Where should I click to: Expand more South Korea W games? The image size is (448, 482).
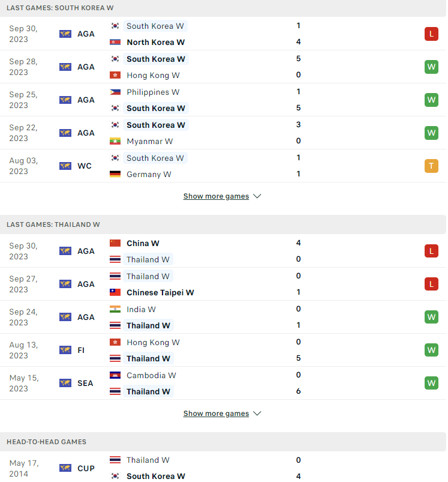pyautogui.click(x=216, y=196)
